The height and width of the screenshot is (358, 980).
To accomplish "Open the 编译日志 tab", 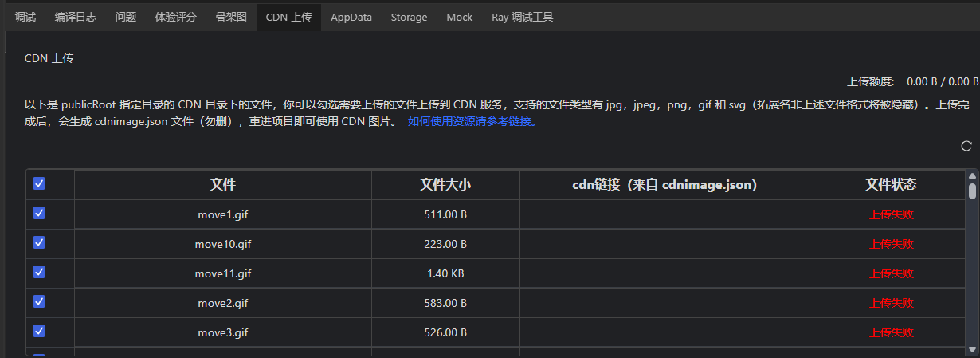I will [76, 17].
